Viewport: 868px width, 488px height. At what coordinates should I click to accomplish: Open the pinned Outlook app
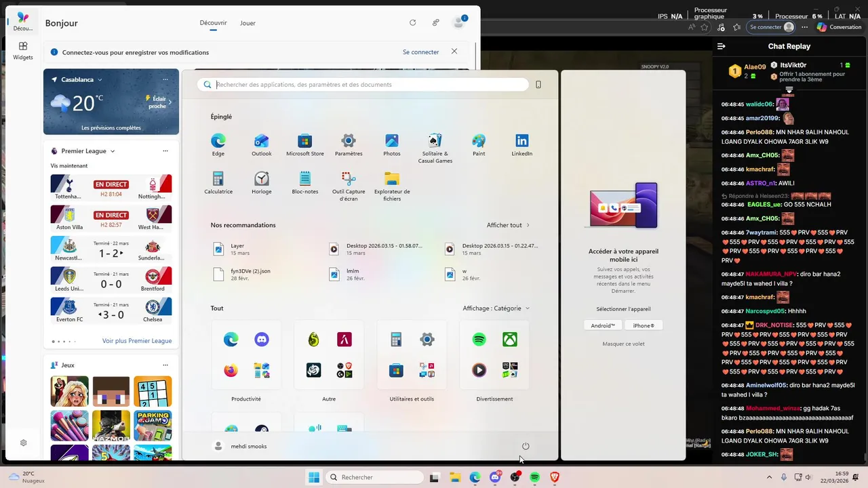click(x=261, y=145)
